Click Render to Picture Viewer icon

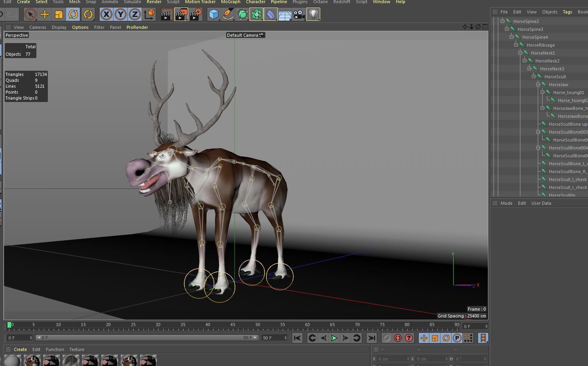(x=181, y=15)
